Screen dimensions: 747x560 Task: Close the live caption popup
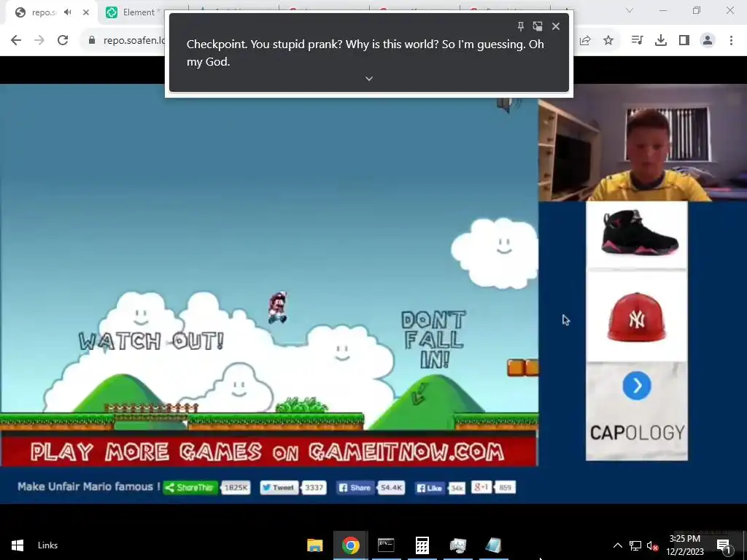tap(555, 26)
